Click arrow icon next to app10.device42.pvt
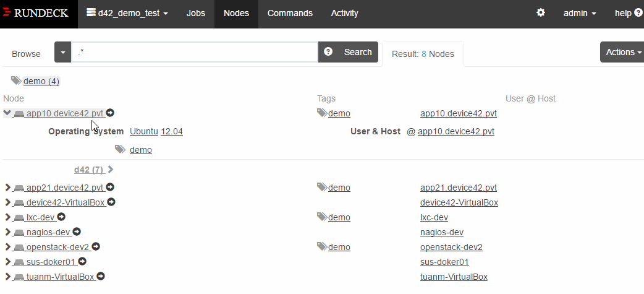 (110, 113)
